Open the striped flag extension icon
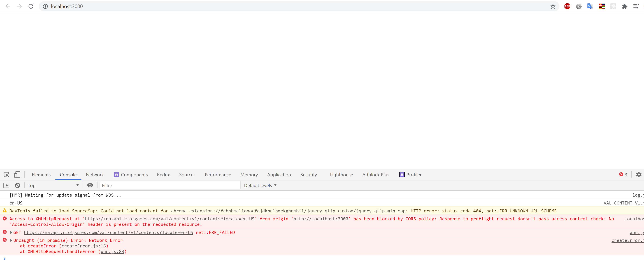This screenshot has height=260, width=644. 601,6
